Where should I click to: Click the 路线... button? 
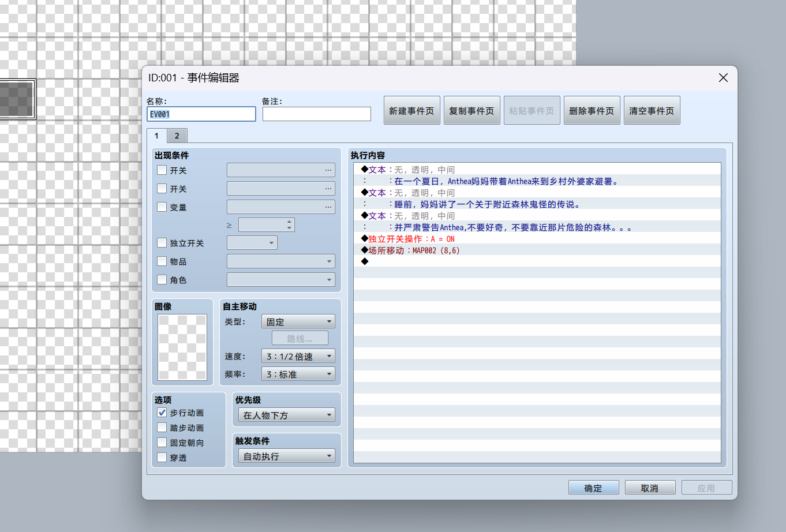[x=300, y=338]
